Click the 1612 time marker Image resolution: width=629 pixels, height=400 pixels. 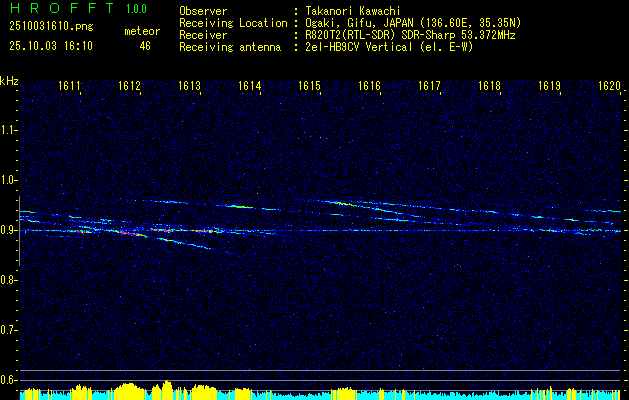130,85
